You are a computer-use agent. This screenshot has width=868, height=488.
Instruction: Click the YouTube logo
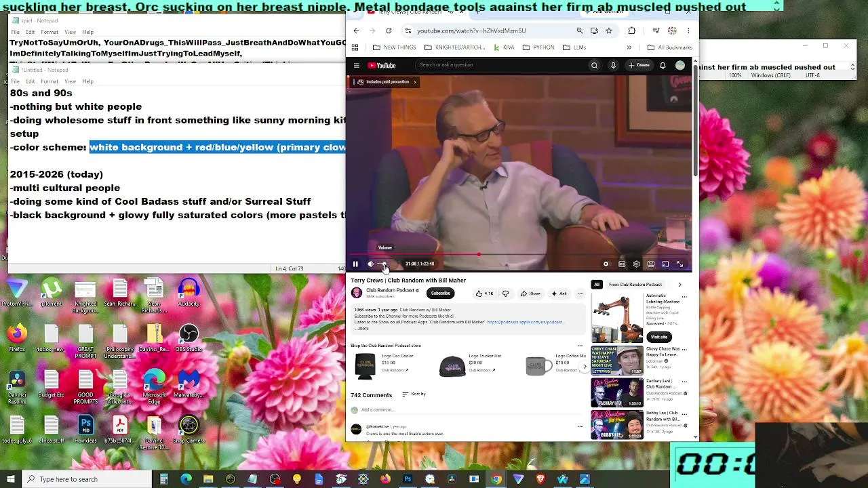(382, 65)
